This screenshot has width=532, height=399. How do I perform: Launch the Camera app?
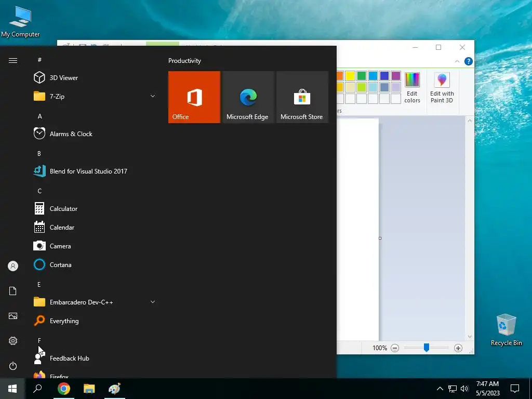point(95,246)
